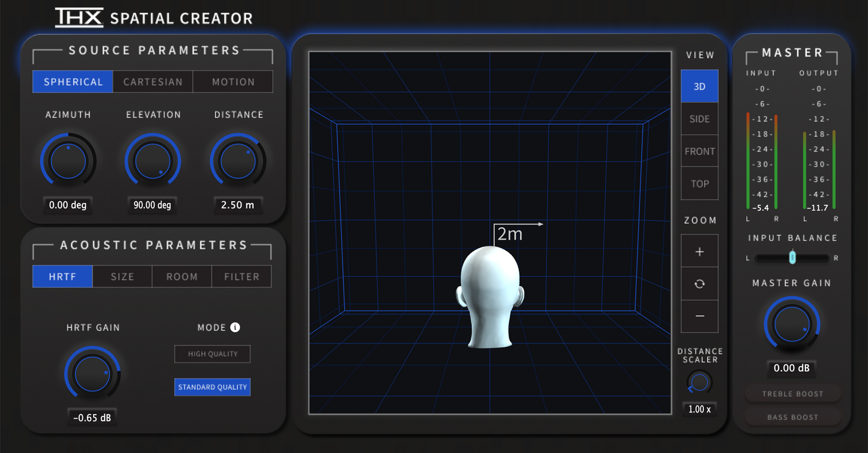Enable High Quality mode
Image resolution: width=868 pixels, height=453 pixels.
212,354
